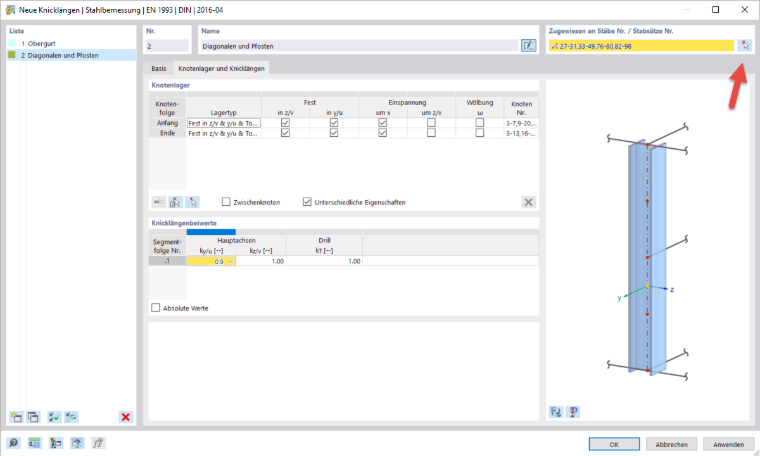Click the screen view icon in the footer
760x456 pixels.
[77, 442]
